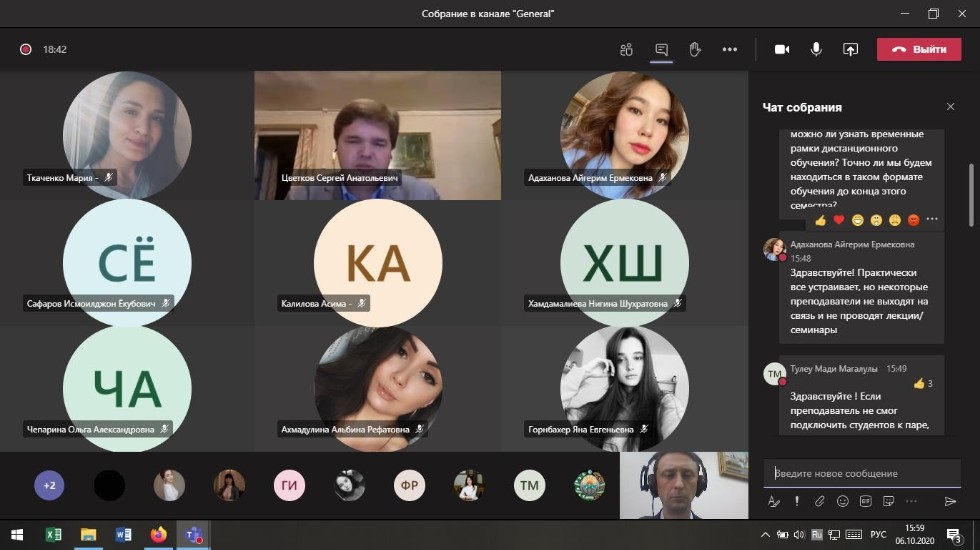Click the Выйти leave button
The width and height of the screenshot is (980, 550).
[919, 49]
